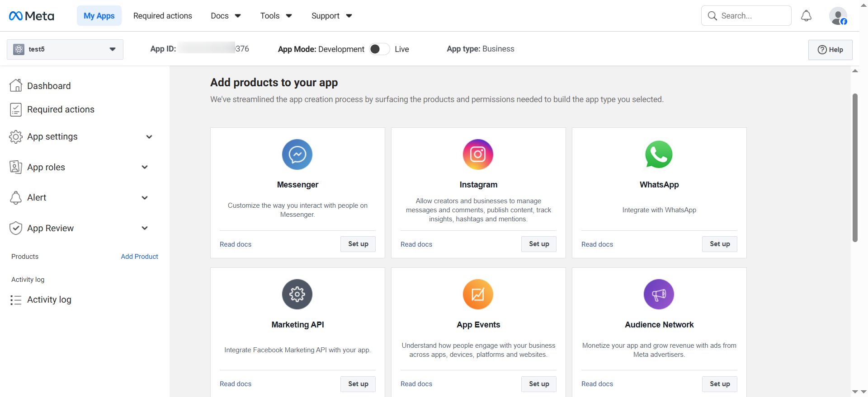The image size is (868, 397).
Task: Go to Dashboard in sidebar
Action: (49, 86)
